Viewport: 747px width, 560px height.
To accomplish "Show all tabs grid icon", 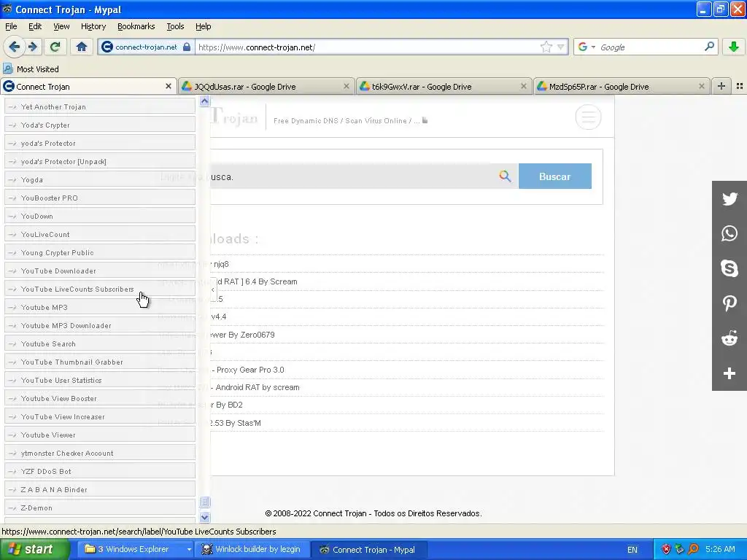I will click(x=740, y=86).
